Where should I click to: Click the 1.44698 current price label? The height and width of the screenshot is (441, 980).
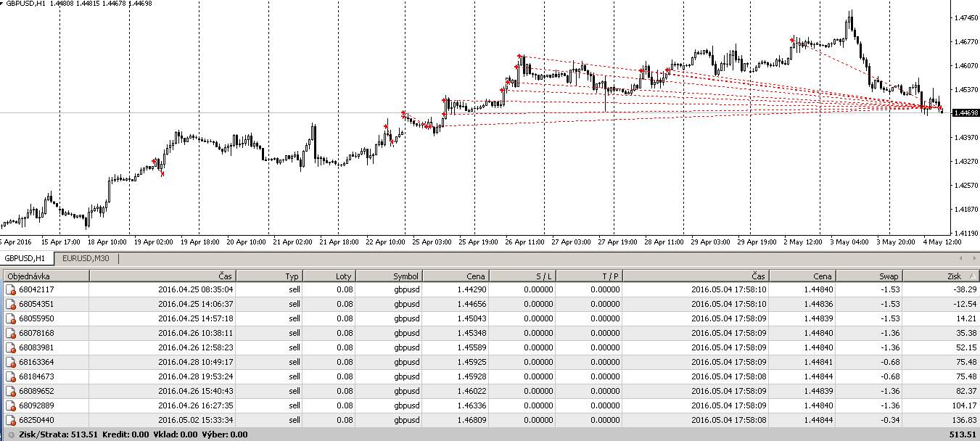964,113
